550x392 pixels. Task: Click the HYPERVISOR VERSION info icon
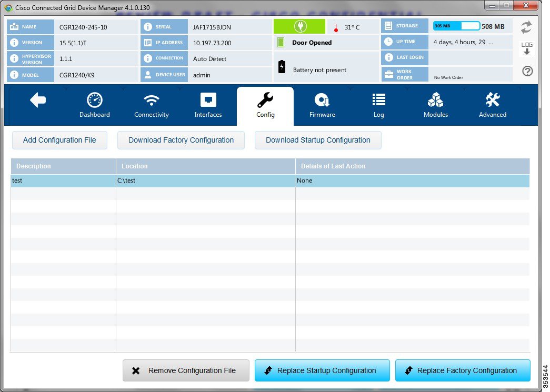(14, 58)
